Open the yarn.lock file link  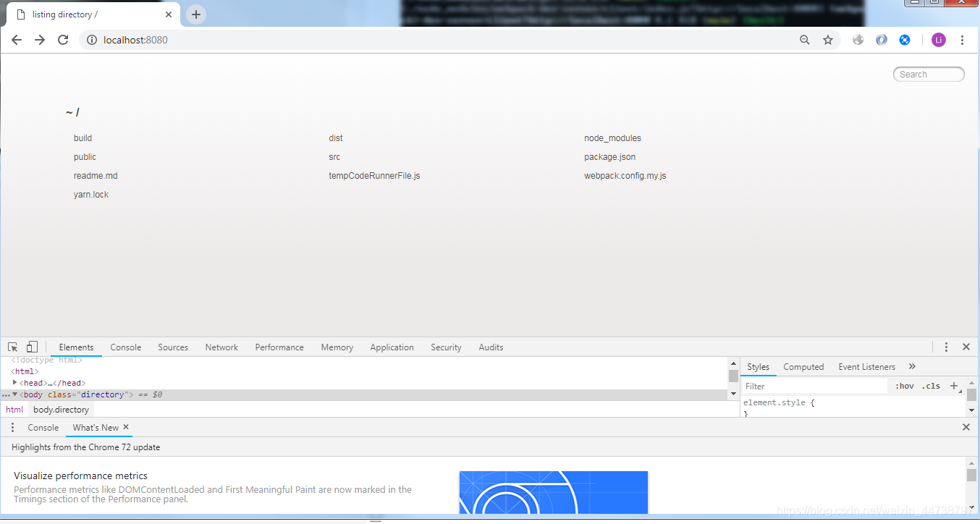(91, 195)
